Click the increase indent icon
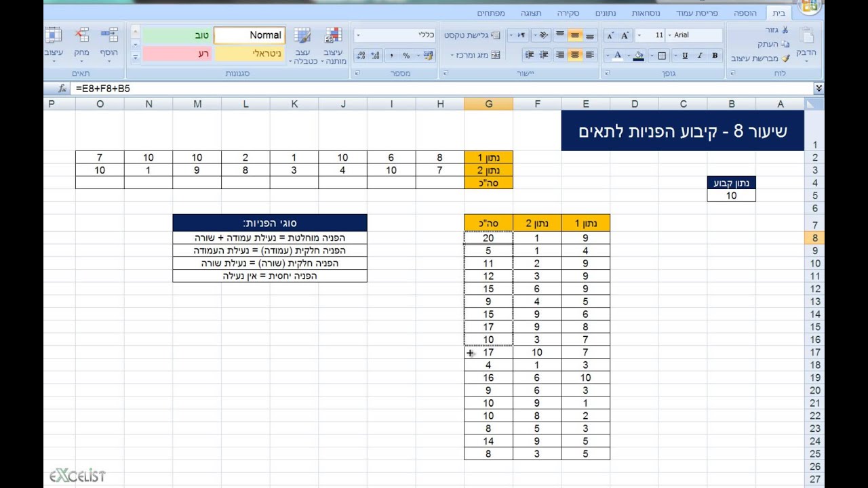Screen dimensions: 868x488 [x=530, y=55]
